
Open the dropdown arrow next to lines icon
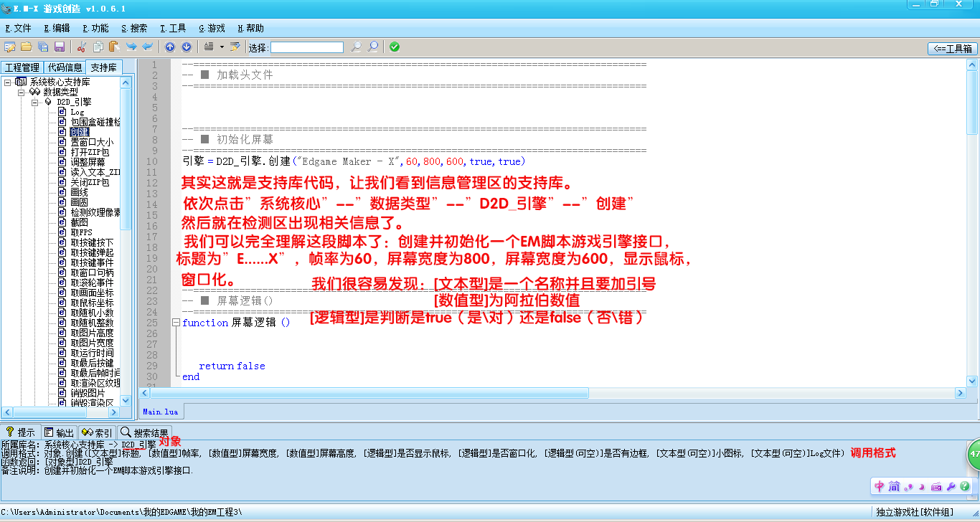222,47
